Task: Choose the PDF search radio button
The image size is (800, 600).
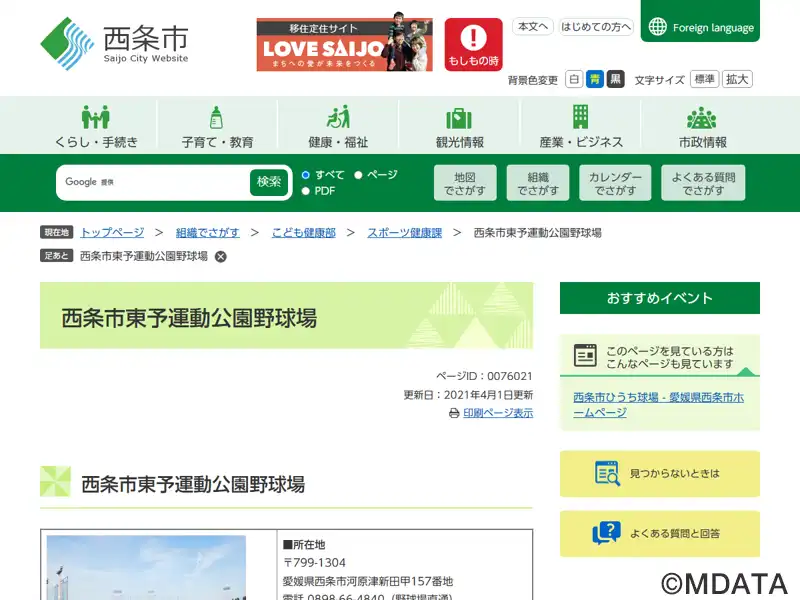Action: tap(306, 191)
